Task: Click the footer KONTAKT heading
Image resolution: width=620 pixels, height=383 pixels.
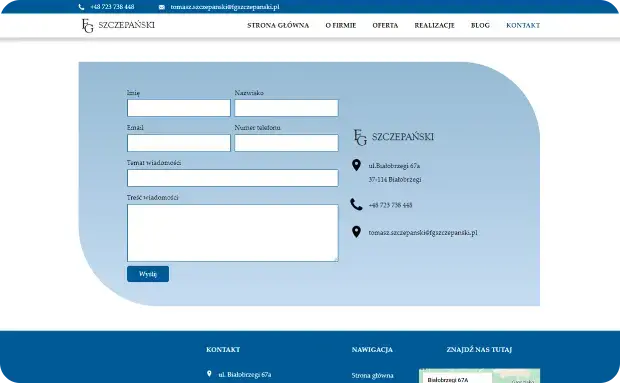Action: pyautogui.click(x=223, y=349)
